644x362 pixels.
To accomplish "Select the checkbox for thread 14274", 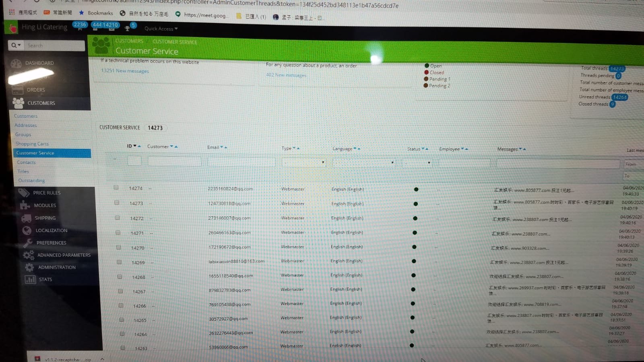I will [x=116, y=187].
